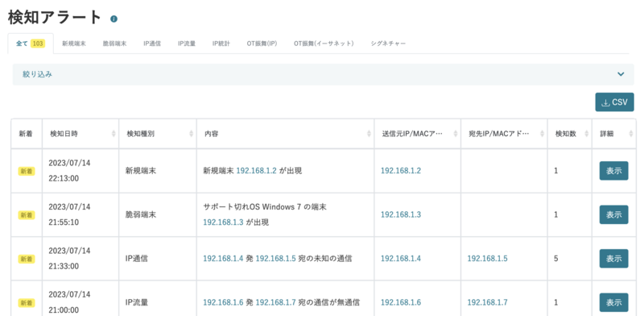Select the 全て tab
The height and width of the screenshot is (316, 644).
(x=31, y=44)
